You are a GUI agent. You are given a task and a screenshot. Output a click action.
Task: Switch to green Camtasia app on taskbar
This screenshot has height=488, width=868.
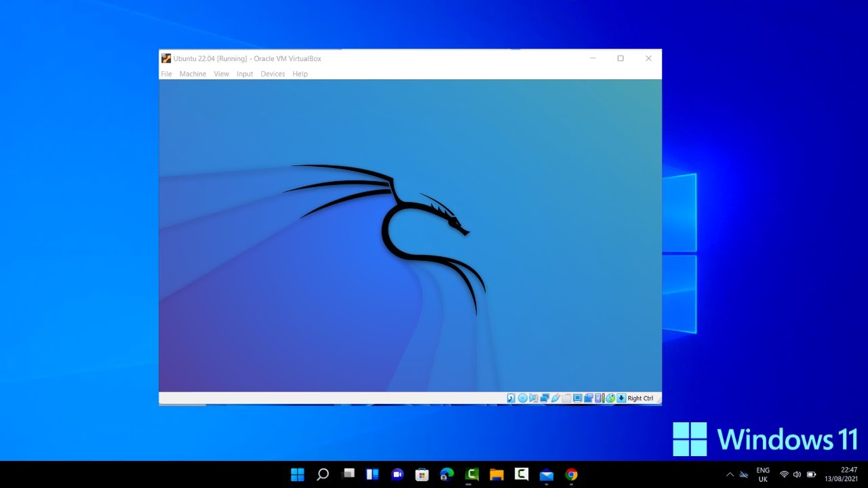(x=472, y=474)
